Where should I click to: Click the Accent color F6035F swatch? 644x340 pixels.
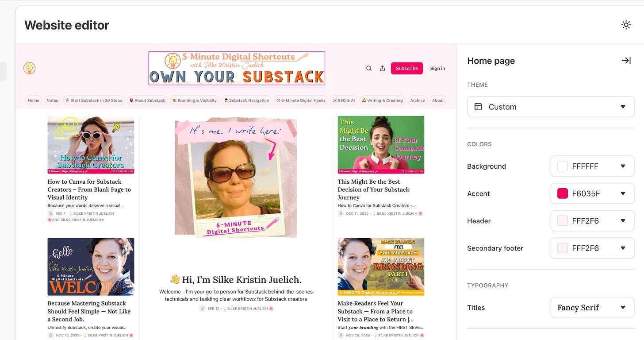pos(563,193)
